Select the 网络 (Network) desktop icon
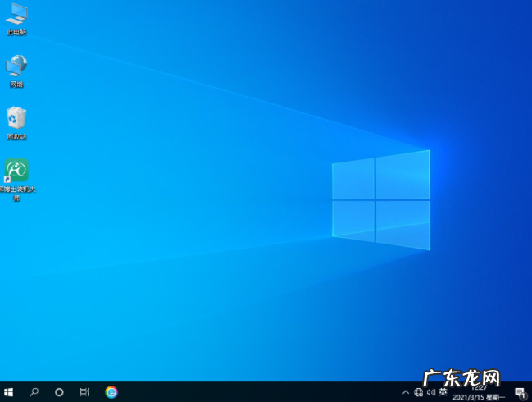 click(x=16, y=66)
